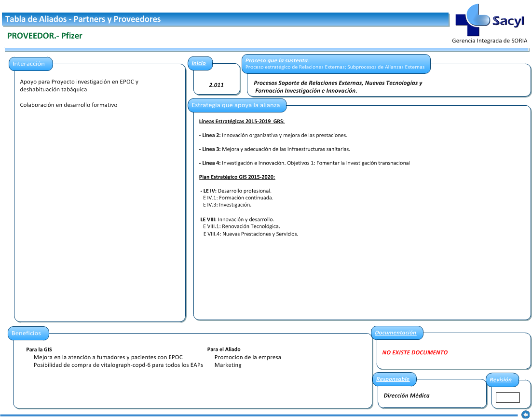Click 'E IV.1: Formación continuada.'
The height and width of the screenshot is (419, 532).
(x=238, y=197)
